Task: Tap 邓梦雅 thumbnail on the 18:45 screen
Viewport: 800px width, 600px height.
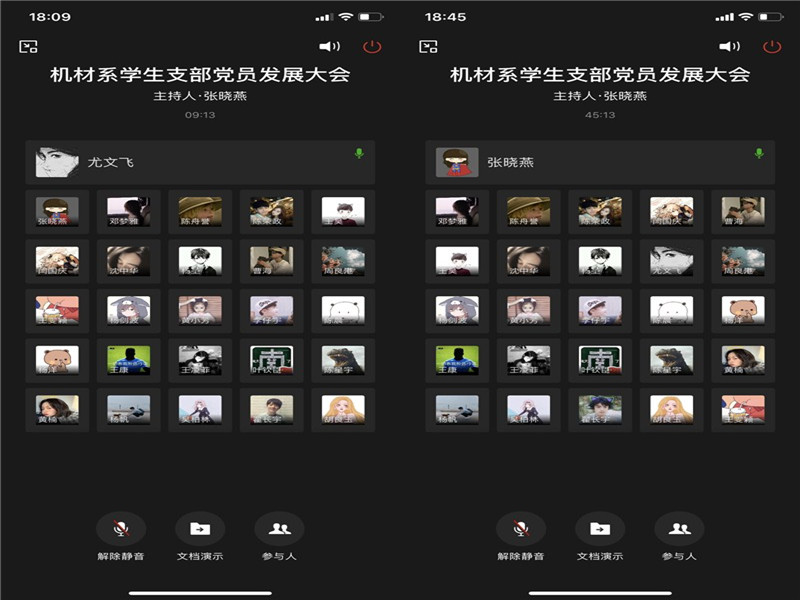Action: (457, 212)
